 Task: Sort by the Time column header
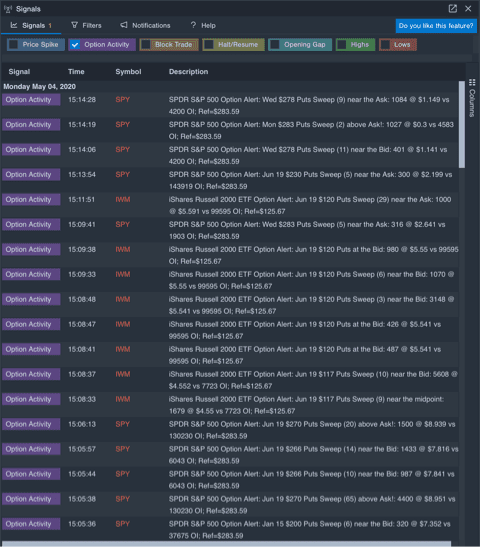(x=76, y=72)
